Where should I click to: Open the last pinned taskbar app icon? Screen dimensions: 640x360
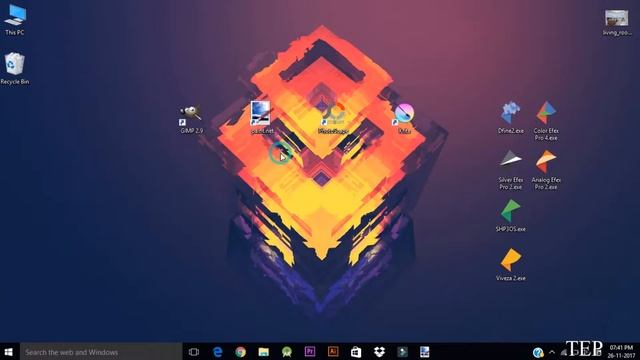424,352
